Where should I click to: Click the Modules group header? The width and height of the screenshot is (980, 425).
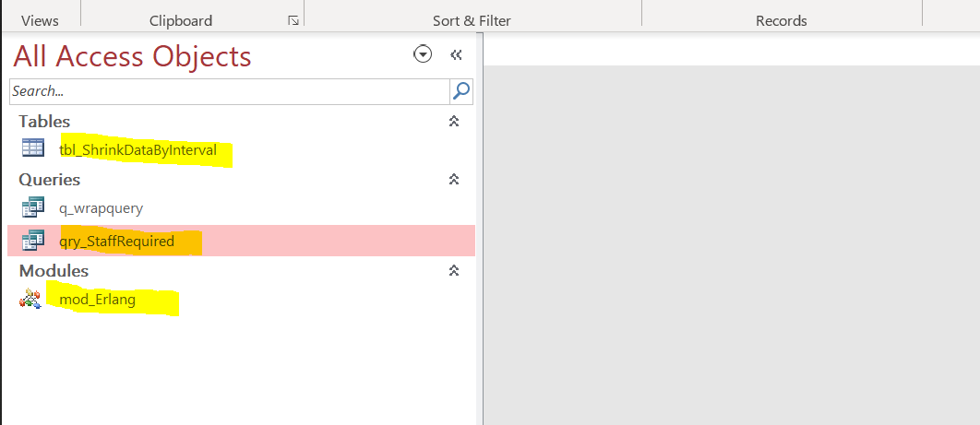54,271
